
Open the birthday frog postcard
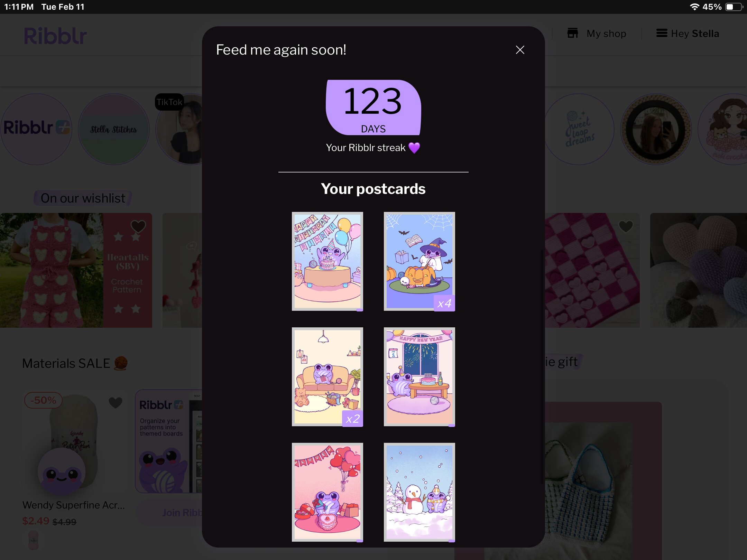click(x=327, y=261)
